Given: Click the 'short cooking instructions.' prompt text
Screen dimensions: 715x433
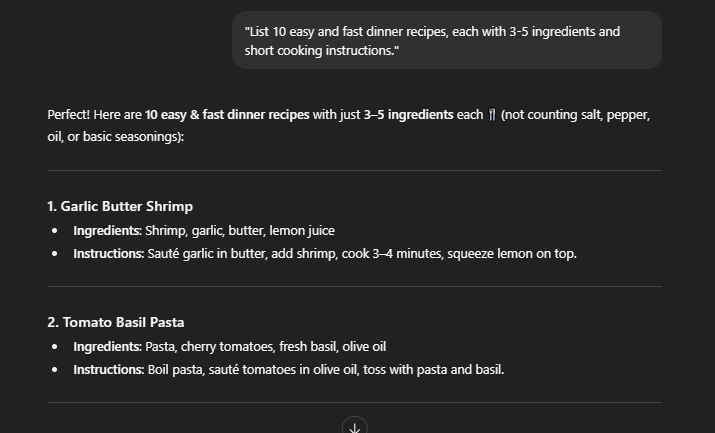Looking at the screenshot, I should (x=322, y=51).
